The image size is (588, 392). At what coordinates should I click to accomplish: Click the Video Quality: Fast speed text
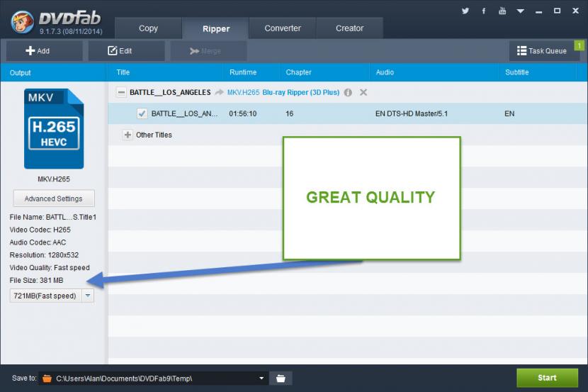[50, 267]
